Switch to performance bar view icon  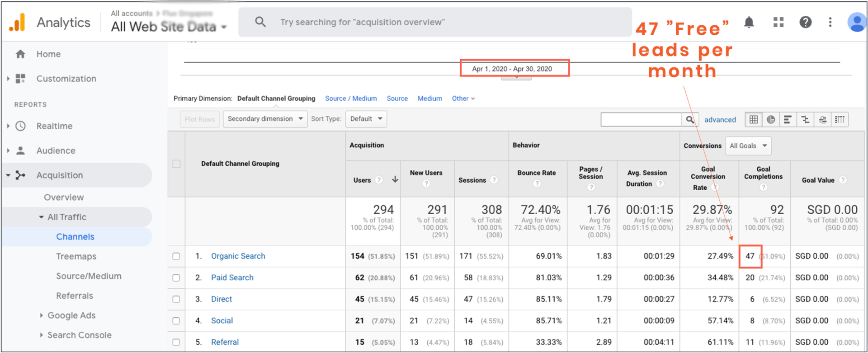[x=788, y=119]
